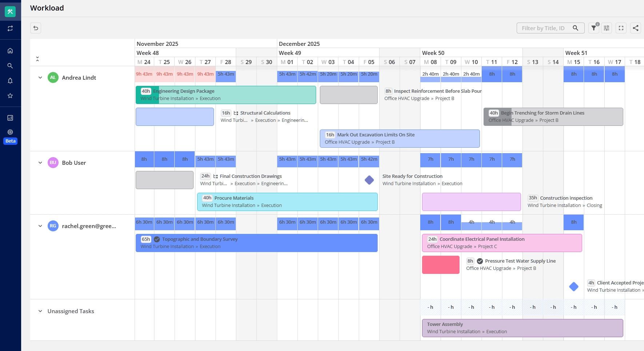Open the home icon in sidebar
644x351 pixels.
click(10, 51)
